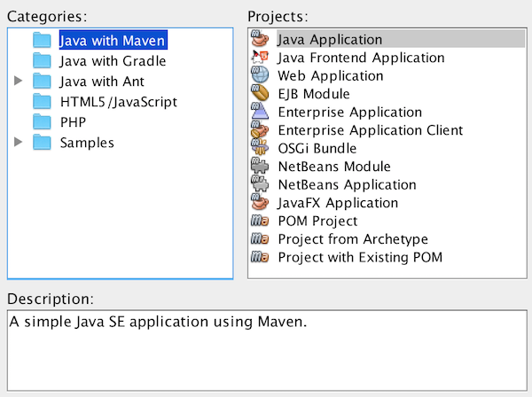Select Project with Existing POM
532x397 pixels.
pyautogui.click(x=359, y=258)
